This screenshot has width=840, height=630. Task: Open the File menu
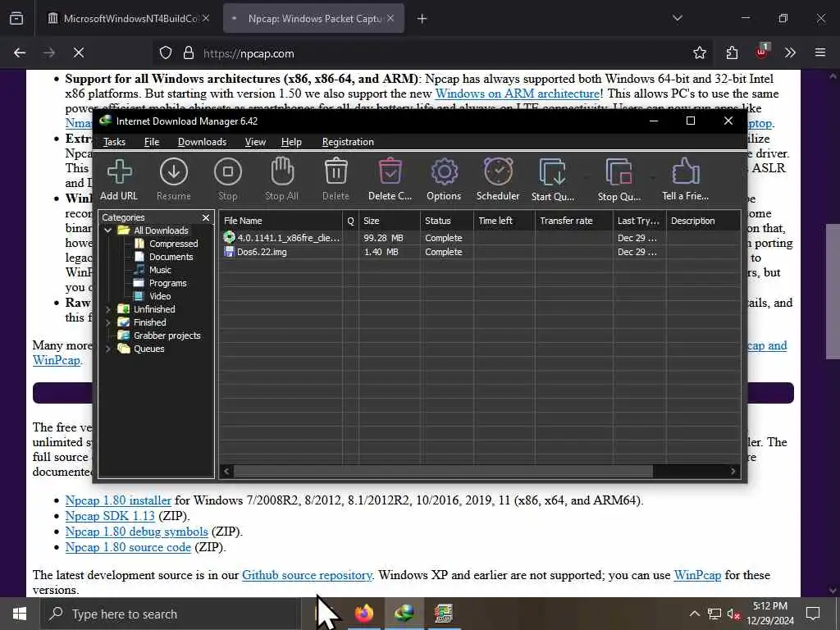152,142
